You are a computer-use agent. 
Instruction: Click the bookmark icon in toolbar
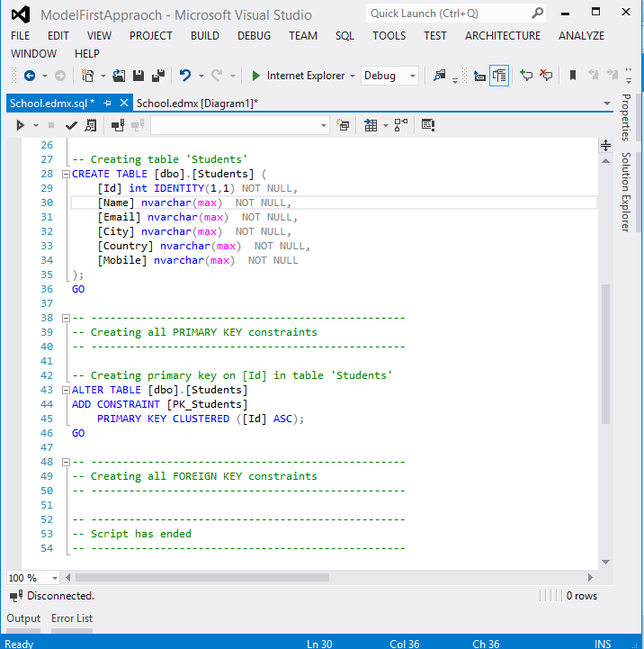tap(572, 77)
